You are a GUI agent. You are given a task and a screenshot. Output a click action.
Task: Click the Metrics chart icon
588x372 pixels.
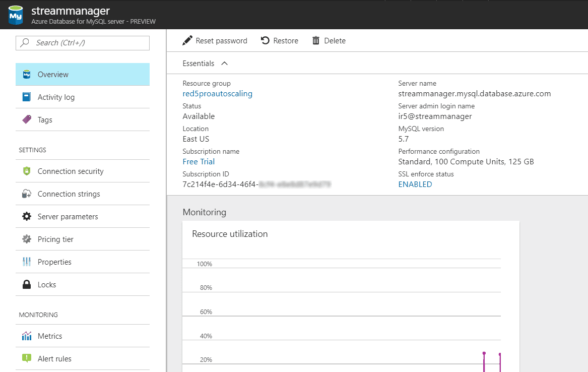pyautogui.click(x=27, y=336)
